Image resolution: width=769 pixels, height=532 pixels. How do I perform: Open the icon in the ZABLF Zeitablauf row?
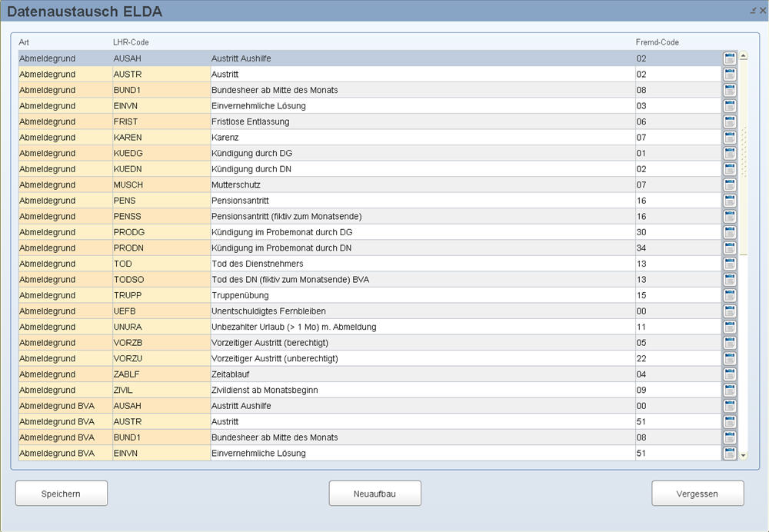[x=729, y=374]
